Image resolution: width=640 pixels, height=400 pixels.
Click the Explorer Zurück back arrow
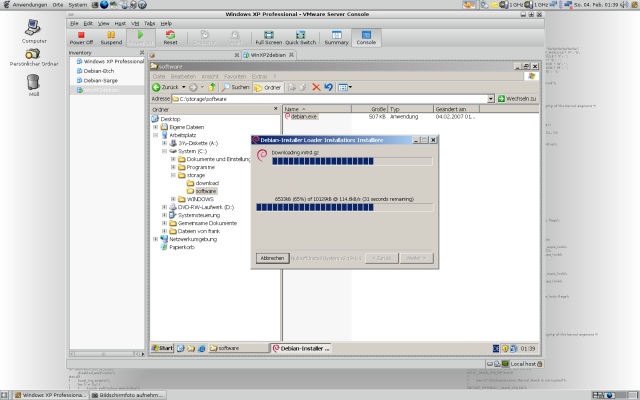(x=165, y=87)
